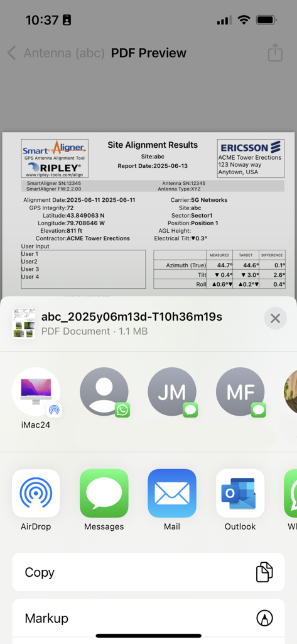Share with contact MF via Messages
This screenshot has height=644, width=297.
pyautogui.click(x=240, y=392)
